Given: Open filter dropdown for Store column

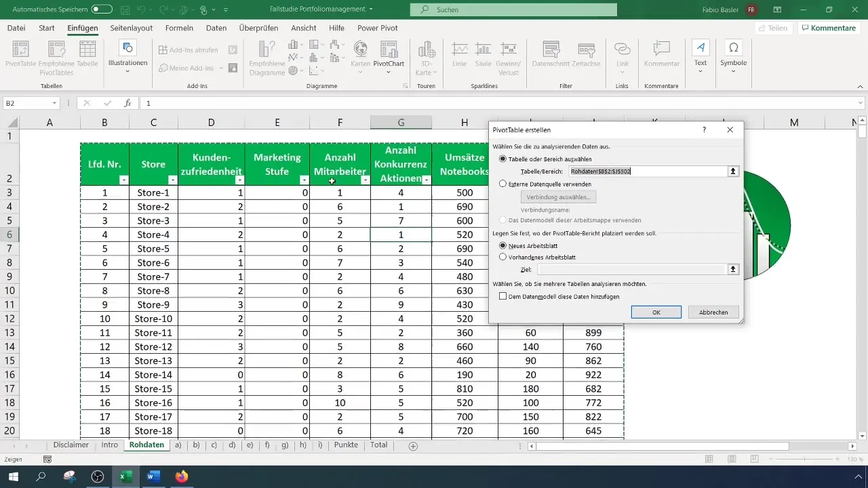Looking at the screenshot, I should pyautogui.click(x=172, y=180).
